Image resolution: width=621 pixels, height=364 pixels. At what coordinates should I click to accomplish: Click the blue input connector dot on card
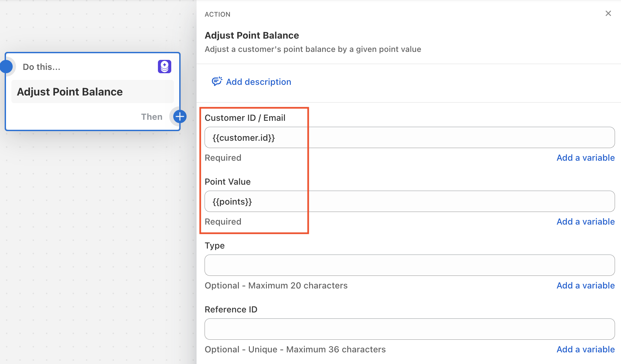(x=6, y=67)
